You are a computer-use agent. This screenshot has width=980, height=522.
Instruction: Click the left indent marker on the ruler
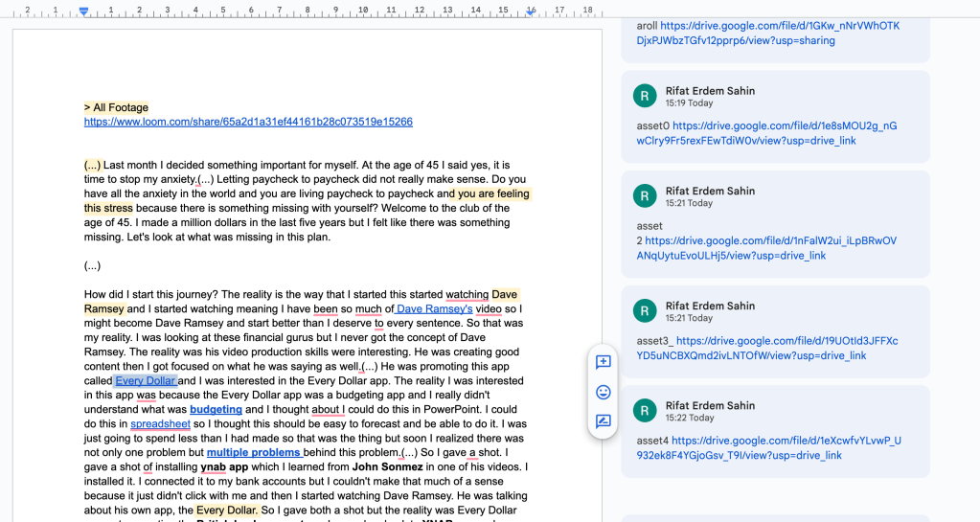pyautogui.click(x=83, y=11)
